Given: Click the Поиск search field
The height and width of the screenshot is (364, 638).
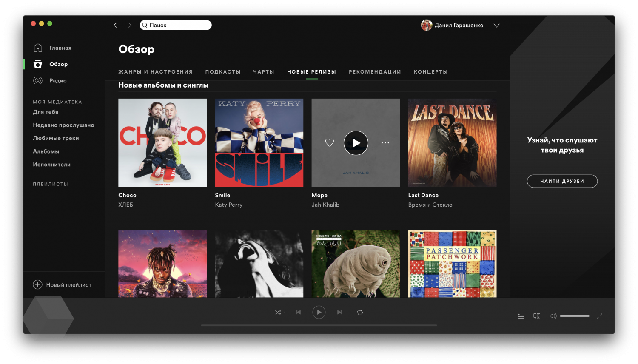Looking at the screenshot, I should pos(176,25).
